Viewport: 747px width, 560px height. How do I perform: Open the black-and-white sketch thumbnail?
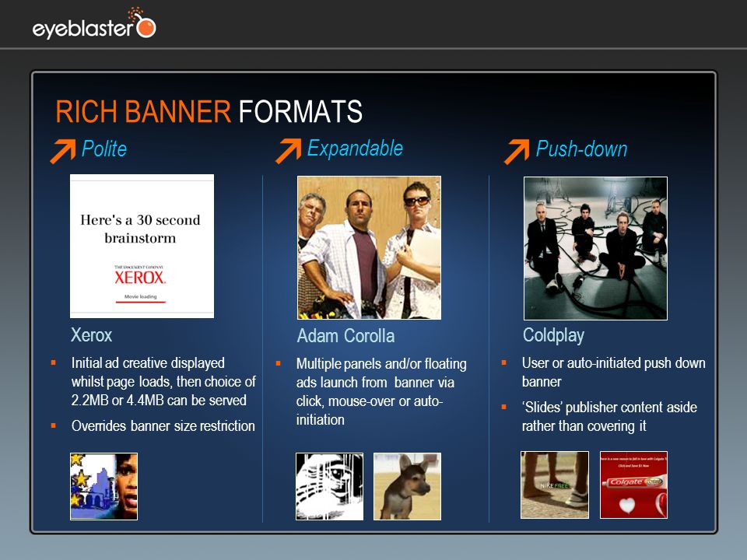(x=330, y=486)
